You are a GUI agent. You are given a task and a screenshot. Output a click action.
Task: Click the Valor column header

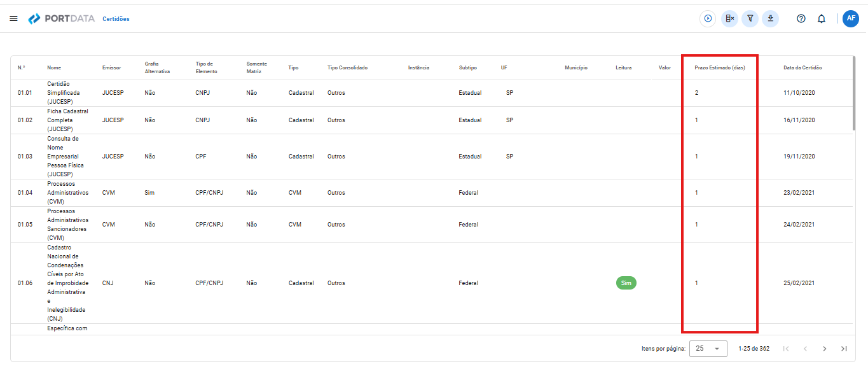pyautogui.click(x=665, y=67)
